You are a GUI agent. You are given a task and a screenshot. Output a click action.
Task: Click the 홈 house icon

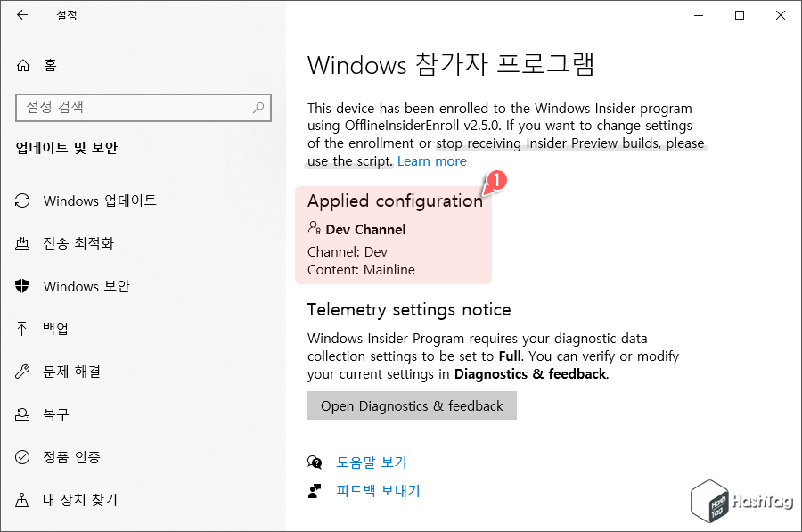[x=22, y=64]
